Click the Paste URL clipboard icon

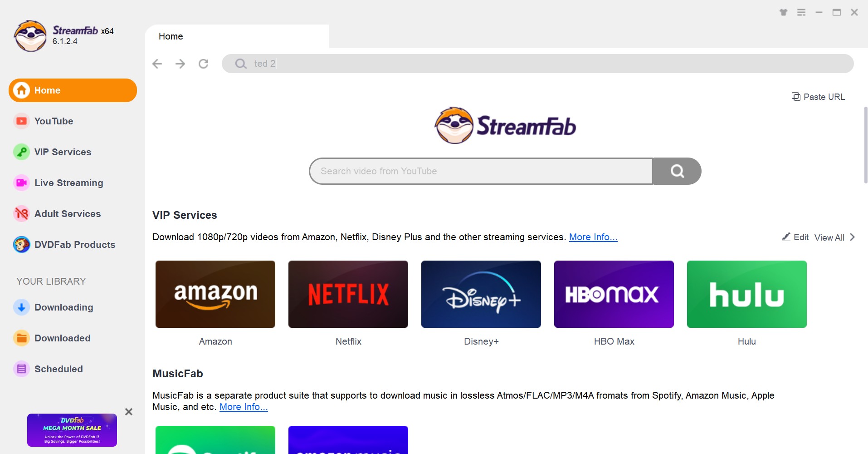(x=796, y=96)
